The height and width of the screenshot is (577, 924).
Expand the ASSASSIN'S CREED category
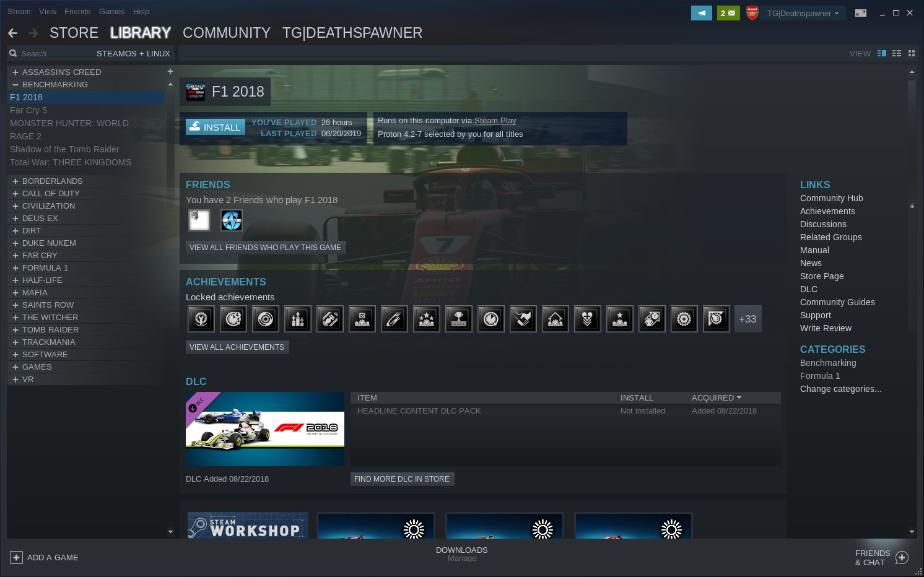pos(15,72)
